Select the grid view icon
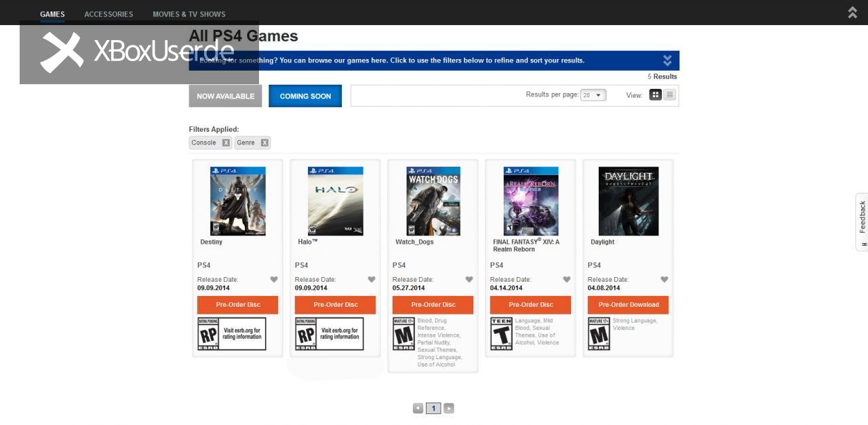 [x=655, y=95]
